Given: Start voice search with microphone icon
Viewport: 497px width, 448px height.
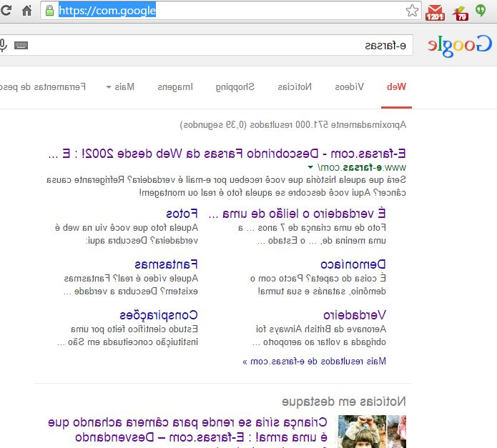Looking at the screenshot, I should tap(3, 45).
